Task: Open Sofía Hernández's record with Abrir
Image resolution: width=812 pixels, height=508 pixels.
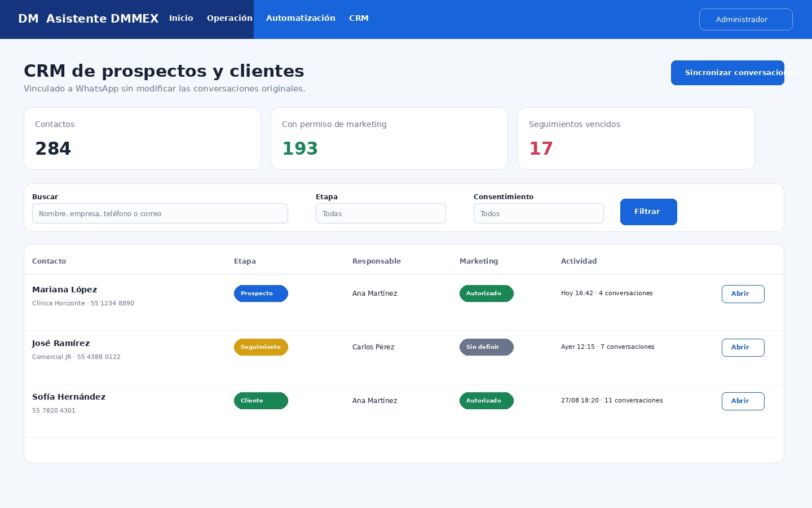Action: point(743,401)
